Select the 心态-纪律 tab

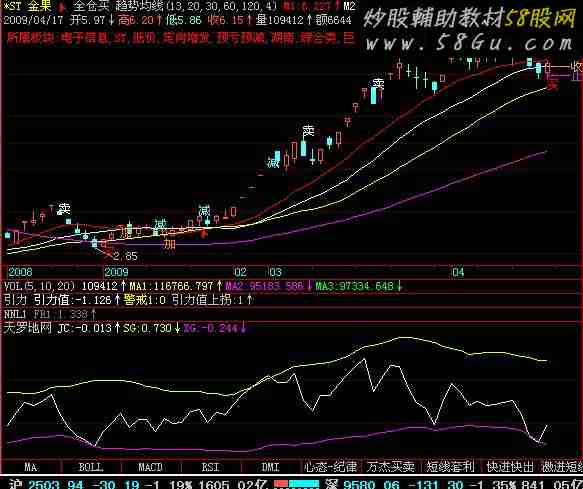(x=331, y=467)
